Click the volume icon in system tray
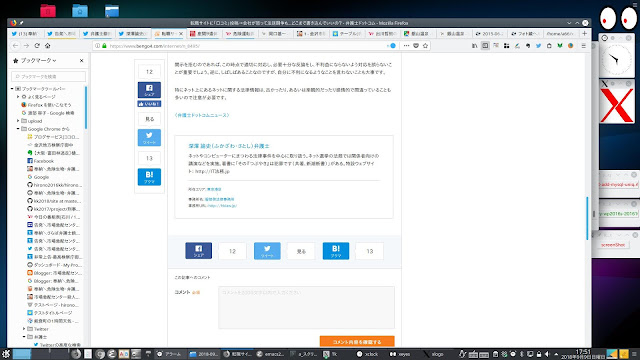Image resolution: width=640 pixels, height=360 pixels. coord(547,354)
